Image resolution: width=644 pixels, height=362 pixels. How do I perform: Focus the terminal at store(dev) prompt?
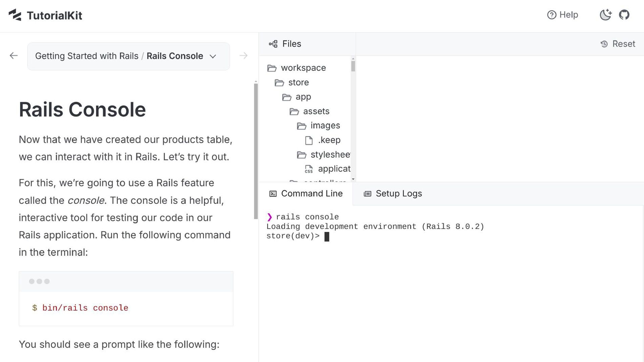pyautogui.click(x=327, y=237)
